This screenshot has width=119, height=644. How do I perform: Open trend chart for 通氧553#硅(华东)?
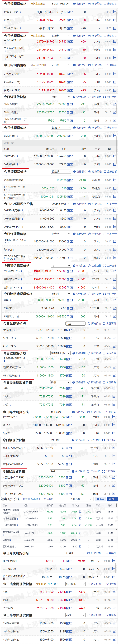click(114, 367)
